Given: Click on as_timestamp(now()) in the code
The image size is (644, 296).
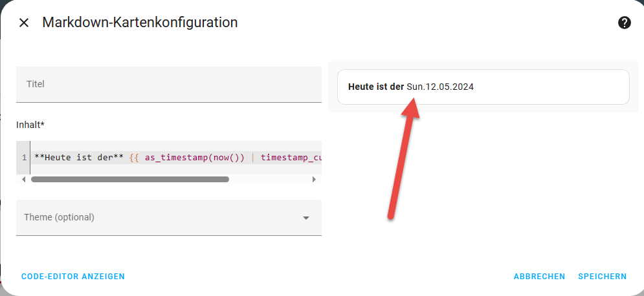Looking at the screenshot, I should tap(194, 157).
